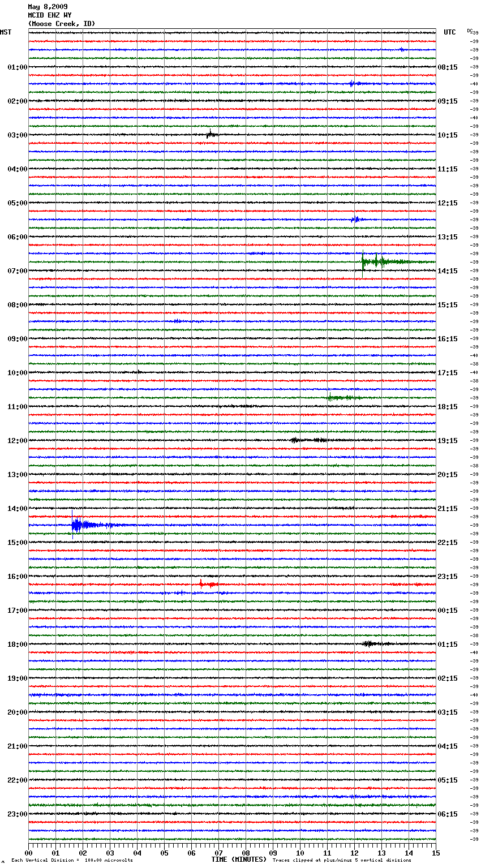Click the 05 minute tick label on x-axis
The image size is (481, 868).
tap(164, 853)
